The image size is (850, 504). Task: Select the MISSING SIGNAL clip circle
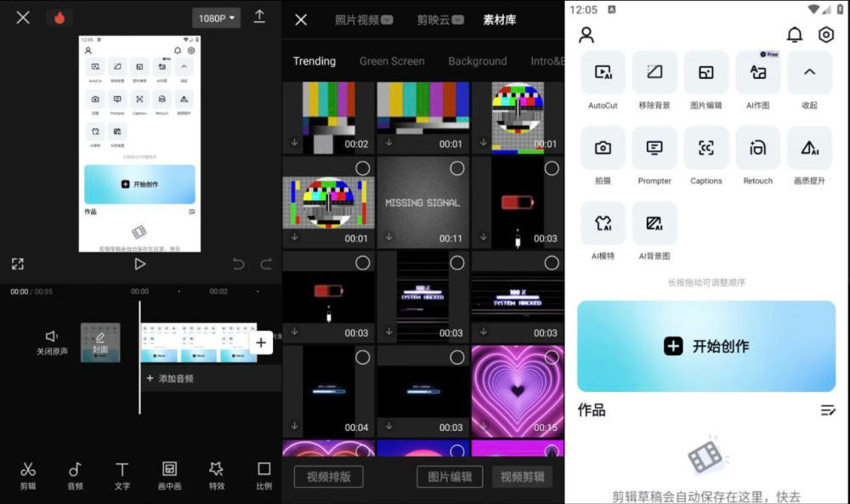[x=457, y=168]
